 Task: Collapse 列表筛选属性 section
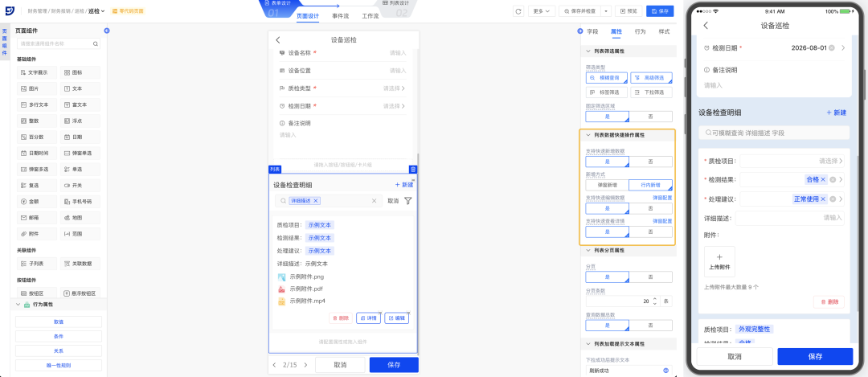click(x=588, y=51)
